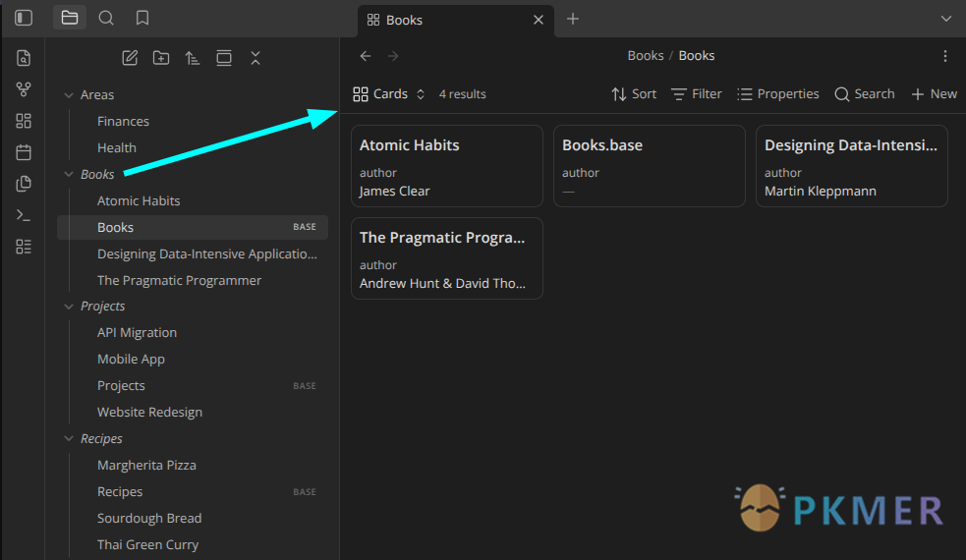
Task: Open the Atomic Habits card
Action: [x=447, y=166]
